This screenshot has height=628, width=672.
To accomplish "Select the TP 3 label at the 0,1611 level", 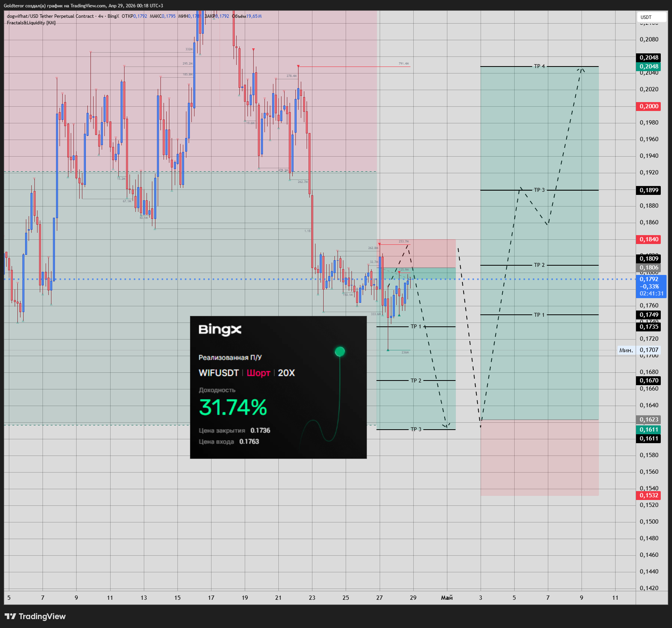I will point(416,430).
